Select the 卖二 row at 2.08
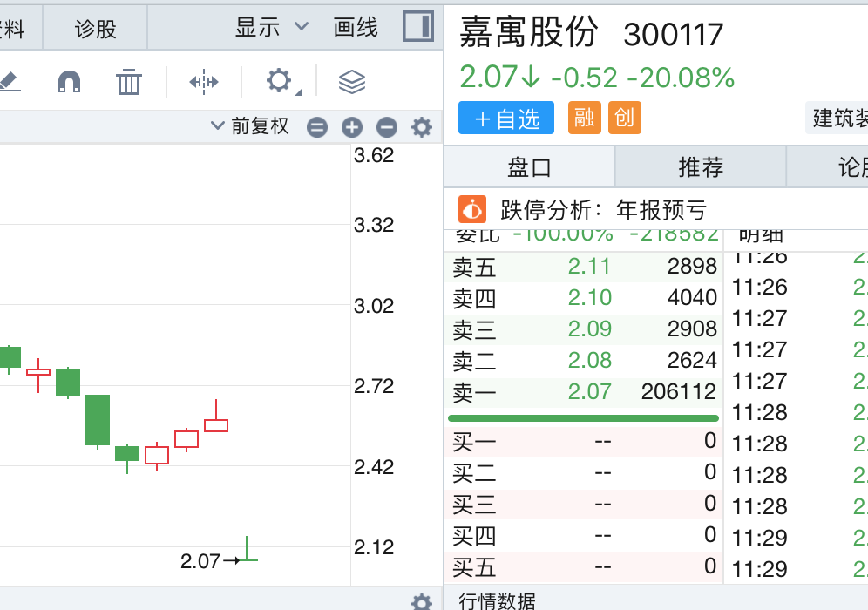Image resolution: width=868 pixels, height=610 pixels. [x=584, y=361]
